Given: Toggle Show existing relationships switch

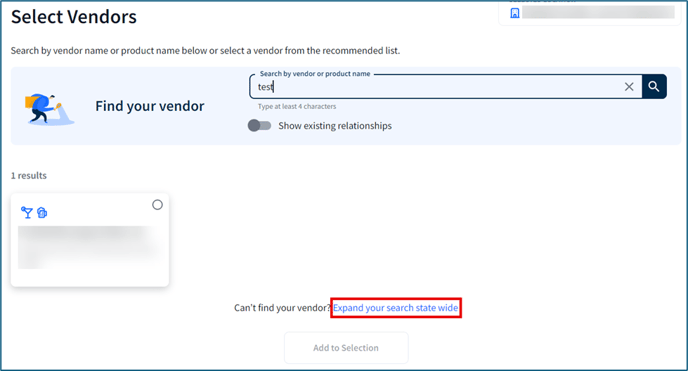Looking at the screenshot, I should [259, 126].
